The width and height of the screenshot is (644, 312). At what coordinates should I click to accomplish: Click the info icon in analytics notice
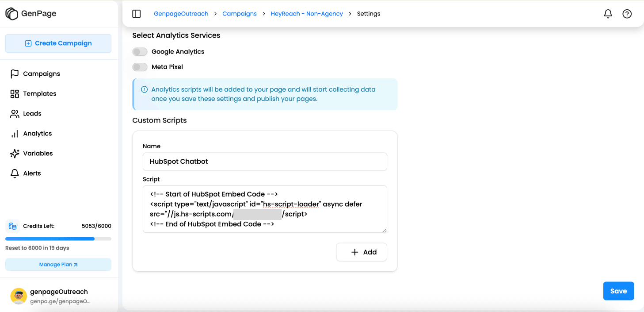point(144,89)
